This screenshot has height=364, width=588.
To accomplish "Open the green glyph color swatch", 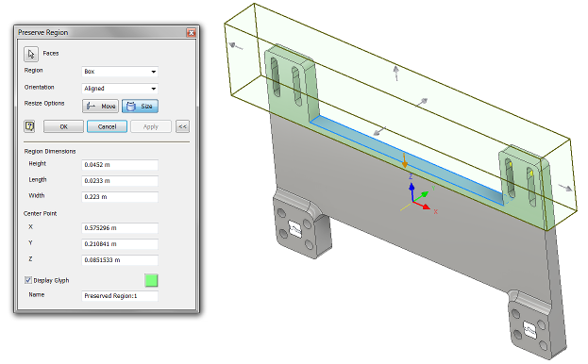I will (151, 280).
